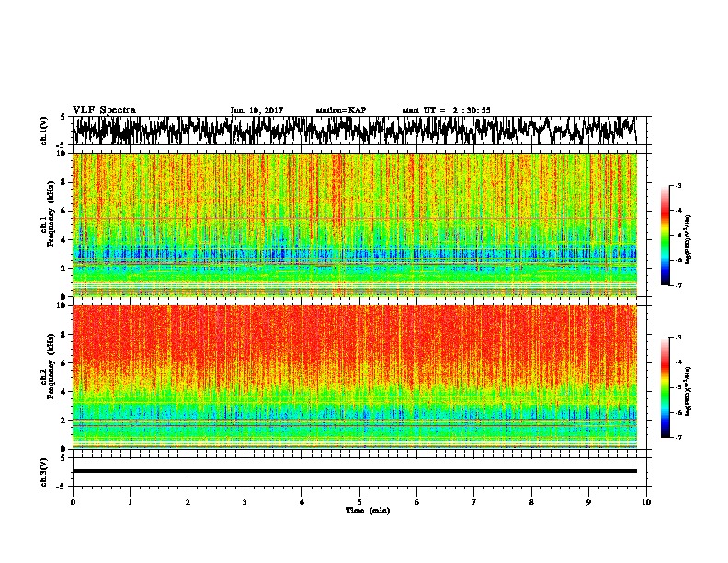
Task: Click the station=KAP label
Action: coord(341,110)
